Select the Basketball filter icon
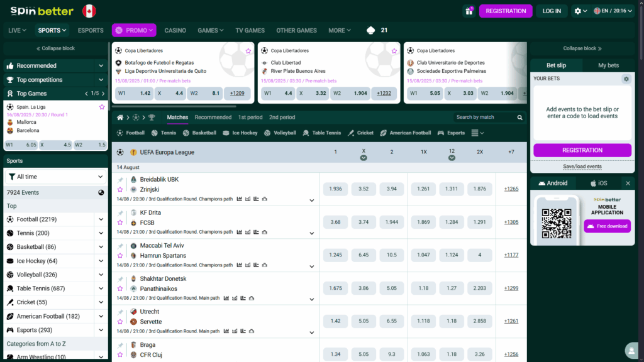This screenshot has height=362, width=644. coord(185,132)
